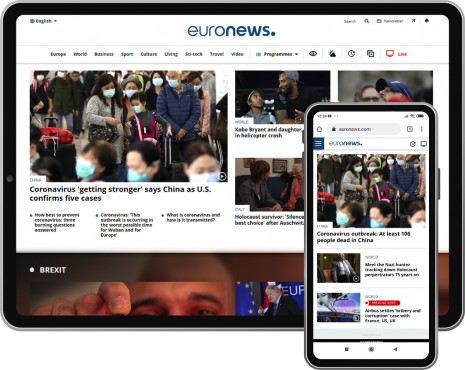Image resolution: width=465 pixels, height=370 pixels.
Task: Click 'What is coronavirus and how transmitted' link
Action: click(193, 217)
